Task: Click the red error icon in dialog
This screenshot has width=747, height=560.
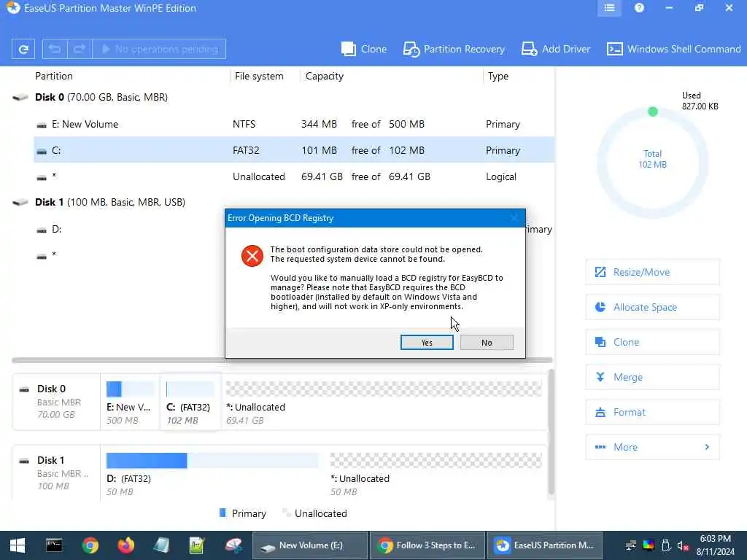Action: pos(252,256)
